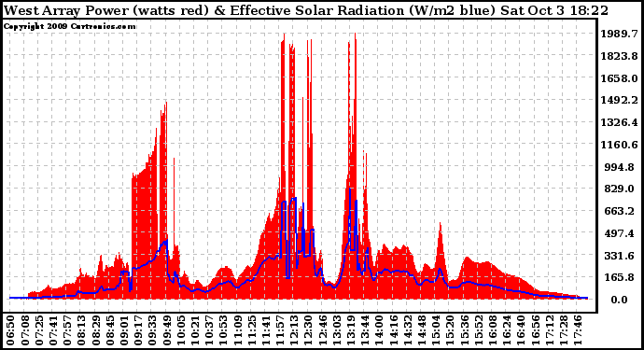The width and height of the screenshot is (644, 350).
Task: Click the 16:08 time label
Action: pyautogui.click(x=493, y=329)
